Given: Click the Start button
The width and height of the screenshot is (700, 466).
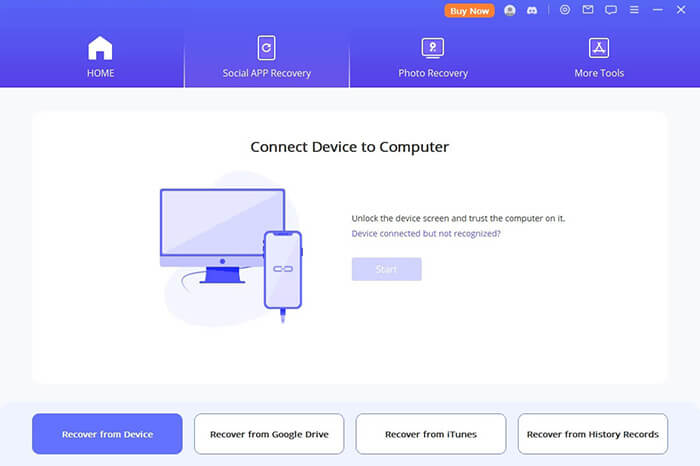Looking at the screenshot, I should click(387, 269).
